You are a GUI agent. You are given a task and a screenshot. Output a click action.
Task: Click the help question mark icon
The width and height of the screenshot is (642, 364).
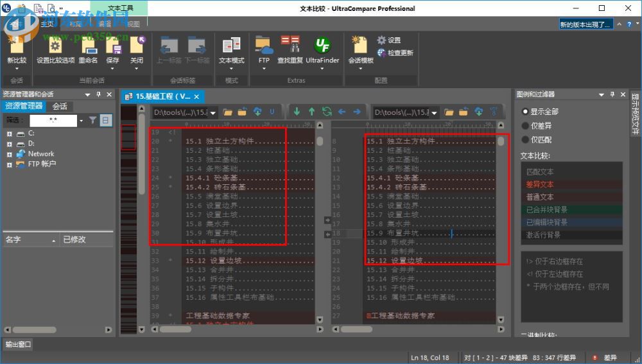click(x=629, y=24)
